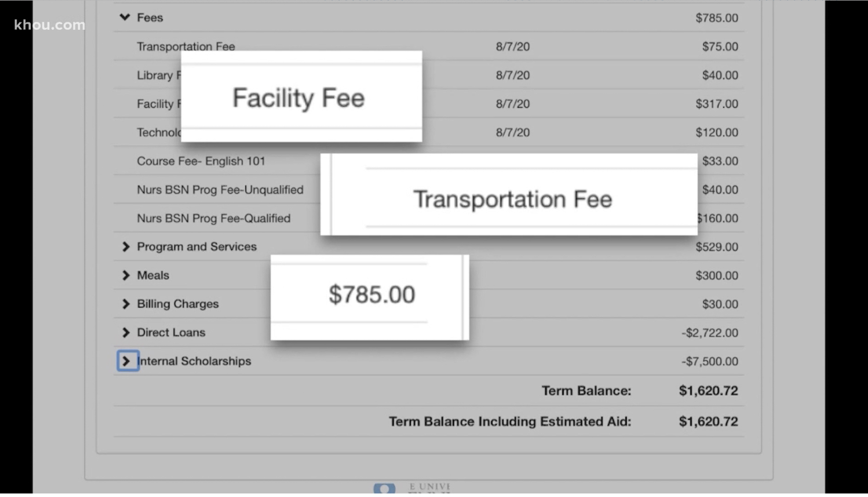
Task: Expand the Program and Services section
Action: click(126, 246)
